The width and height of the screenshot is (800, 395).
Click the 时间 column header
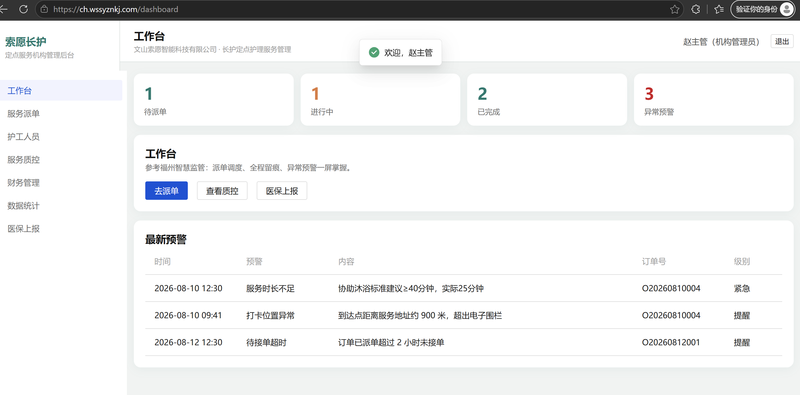pyautogui.click(x=163, y=262)
